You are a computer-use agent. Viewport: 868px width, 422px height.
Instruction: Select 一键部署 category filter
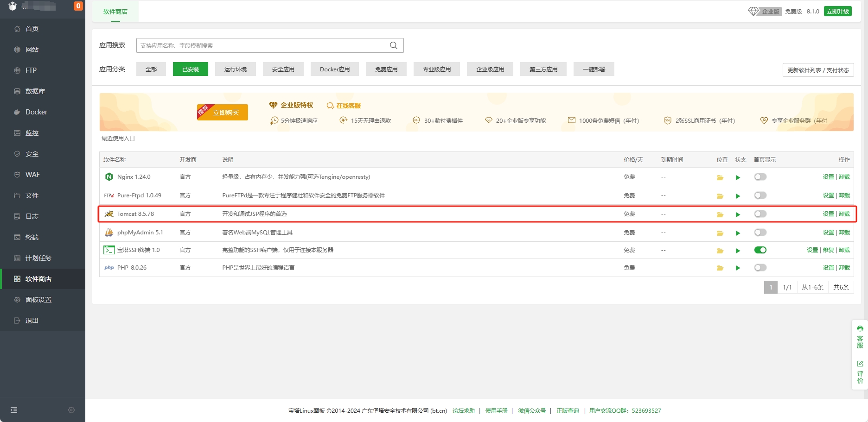pyautogui.click(x=594, y=69)
